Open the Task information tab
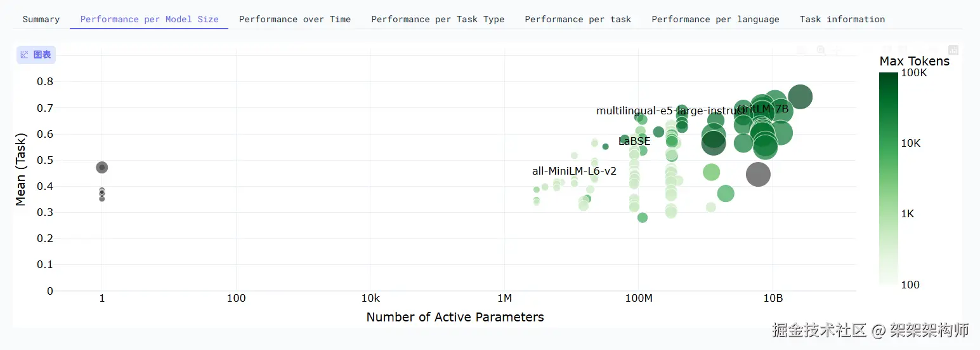The width and height of the screenshot is (980, 350). pyautogui.click(x=842, y=19)
